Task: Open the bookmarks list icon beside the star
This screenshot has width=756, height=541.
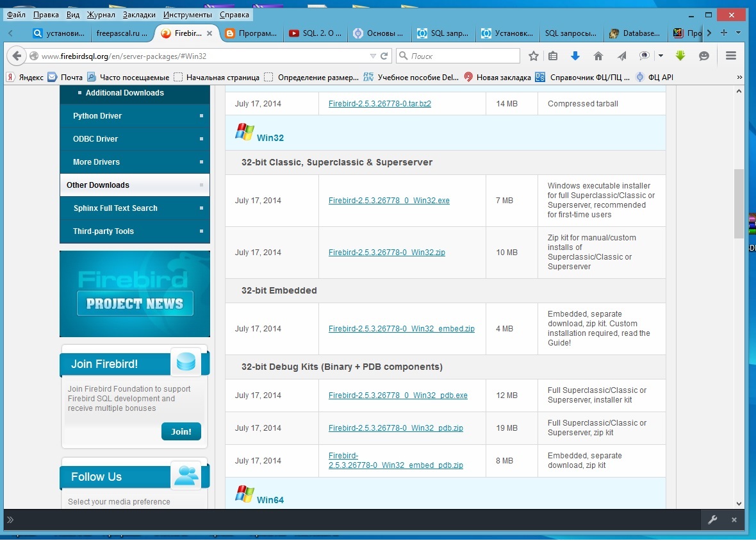Action: 553,56
